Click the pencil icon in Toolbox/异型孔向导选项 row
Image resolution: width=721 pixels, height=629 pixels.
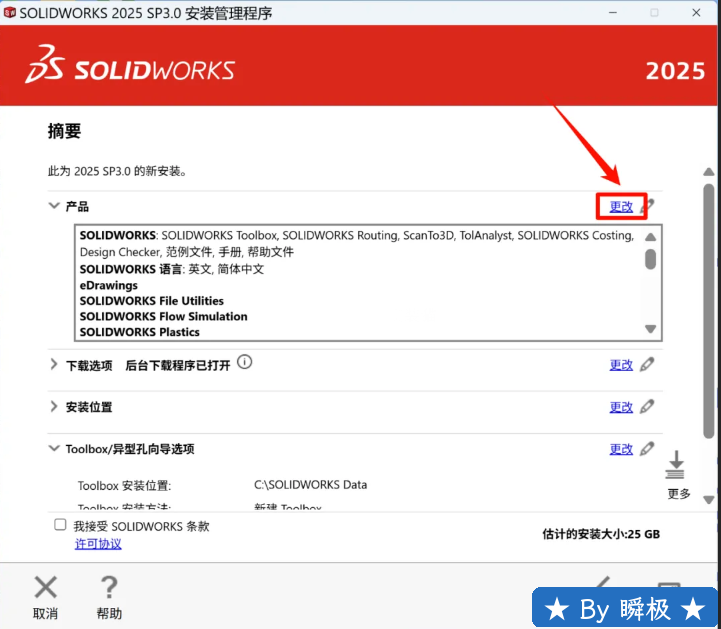647,449
